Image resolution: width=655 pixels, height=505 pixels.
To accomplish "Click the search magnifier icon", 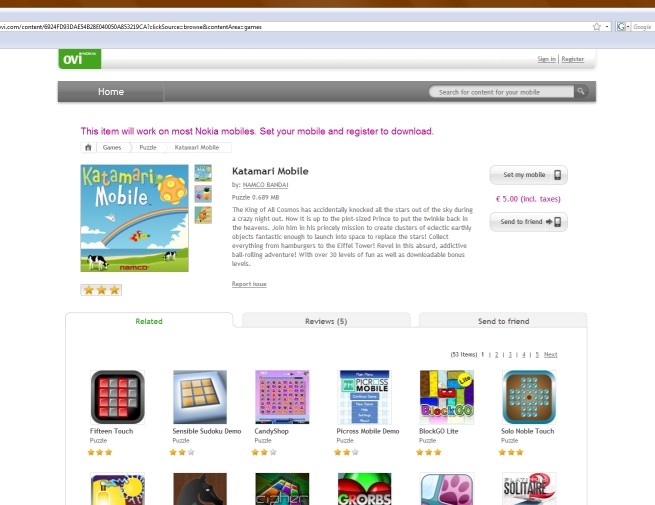I will pyautogui.click(x=581, y=91).
